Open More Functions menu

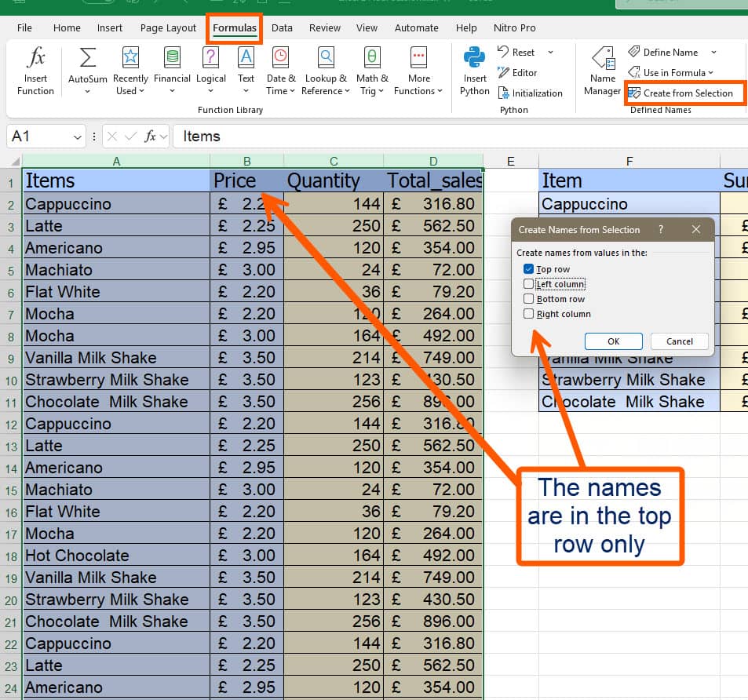pos(418,71)
